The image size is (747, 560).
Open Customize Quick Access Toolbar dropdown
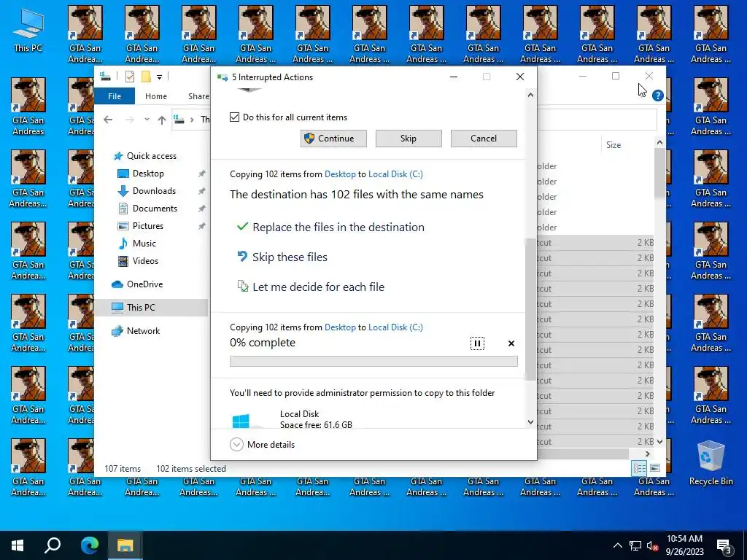pyautogui.click(x=160, y=77)
